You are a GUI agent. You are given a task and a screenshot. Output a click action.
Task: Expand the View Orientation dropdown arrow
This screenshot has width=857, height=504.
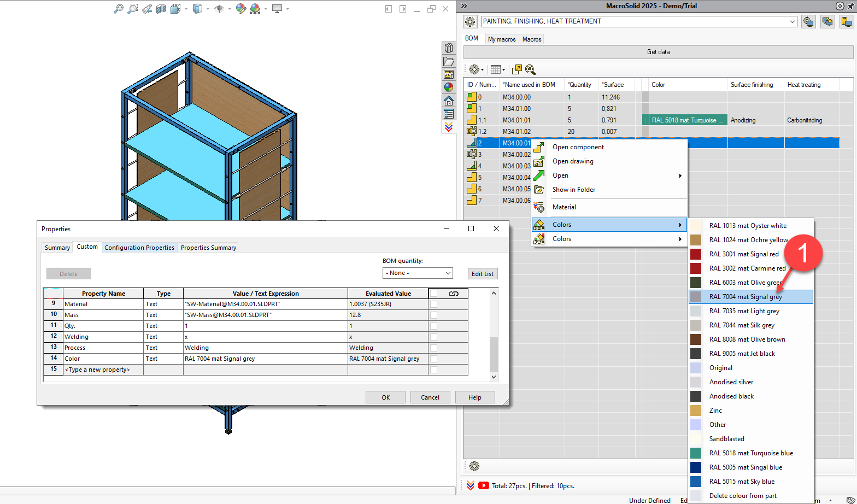pyautogui.click(x=186, y=9)
